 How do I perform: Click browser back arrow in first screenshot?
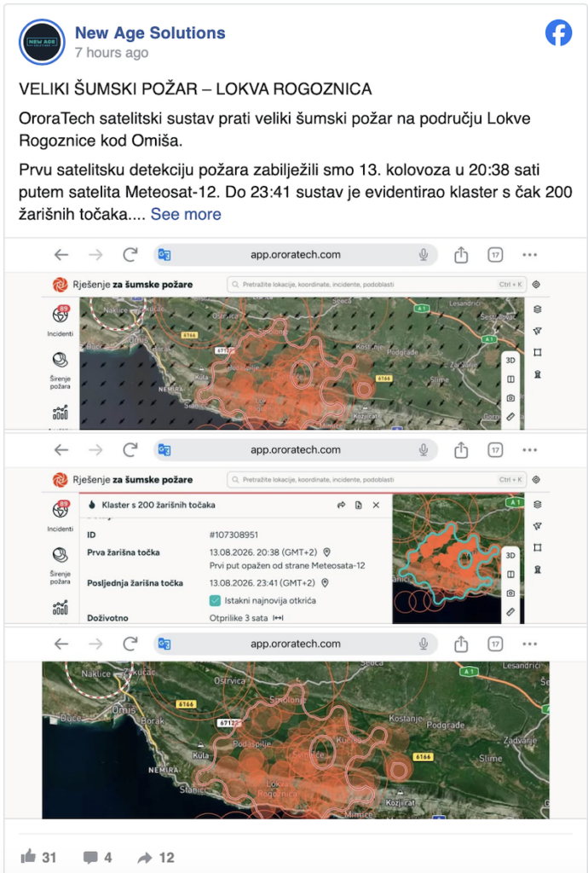pyautogui.click(x=61, y=255)
